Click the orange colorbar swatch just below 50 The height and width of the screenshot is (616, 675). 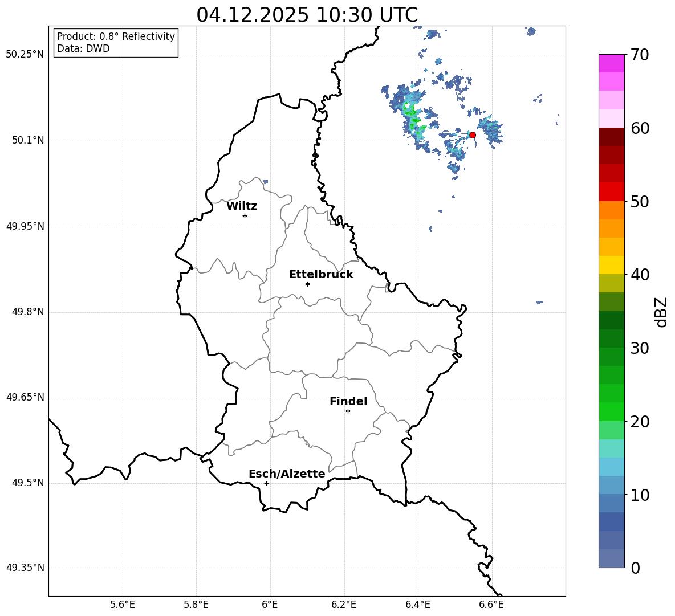click(x=611, y=210)
